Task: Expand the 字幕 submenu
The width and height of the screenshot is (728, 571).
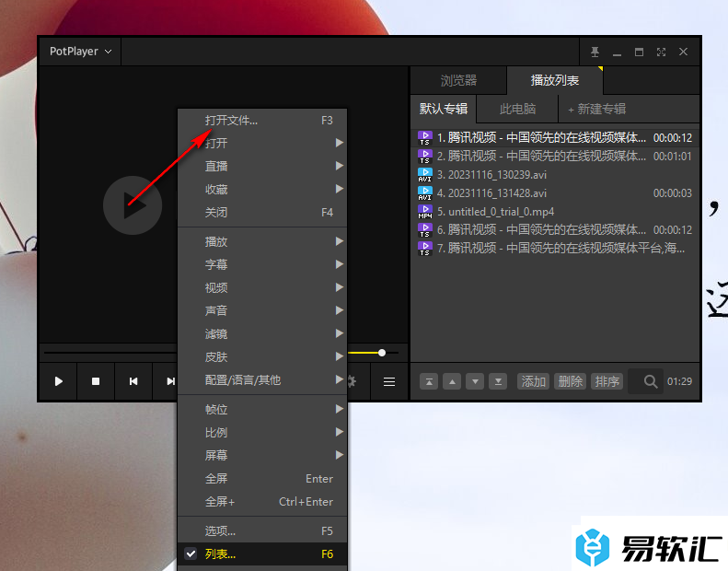Action: click(262, 264)
